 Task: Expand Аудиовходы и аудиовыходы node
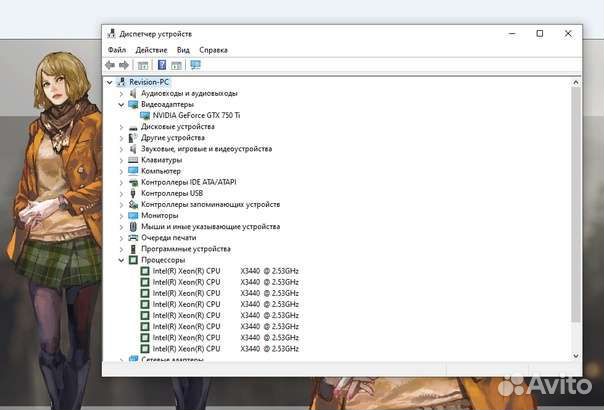click(121, 93)
